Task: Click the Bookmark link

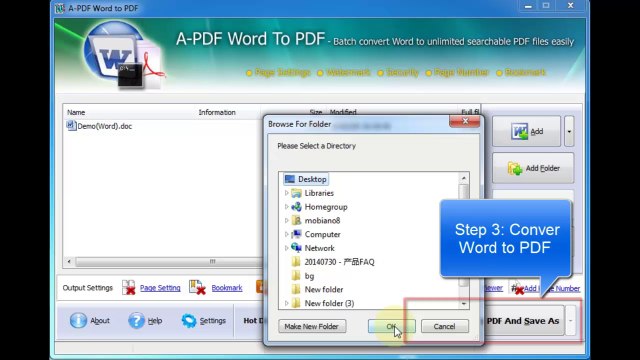Action: point(227,288)
